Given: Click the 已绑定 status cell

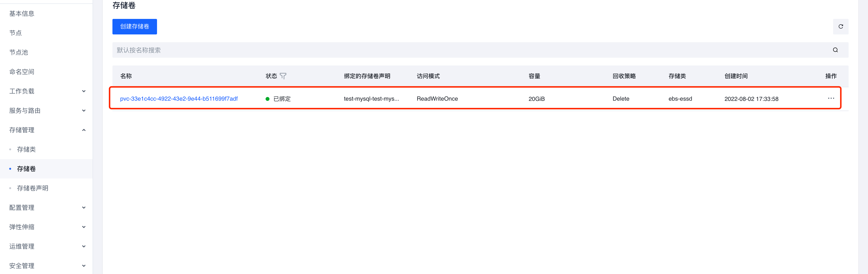Looking at the screenshot, I should click(278, 99).
